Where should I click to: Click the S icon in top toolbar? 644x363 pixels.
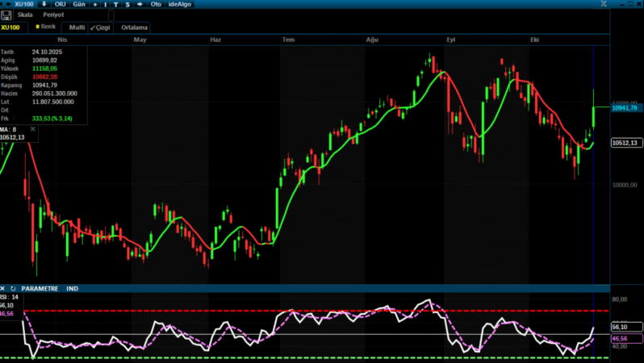tap(128, 4)
